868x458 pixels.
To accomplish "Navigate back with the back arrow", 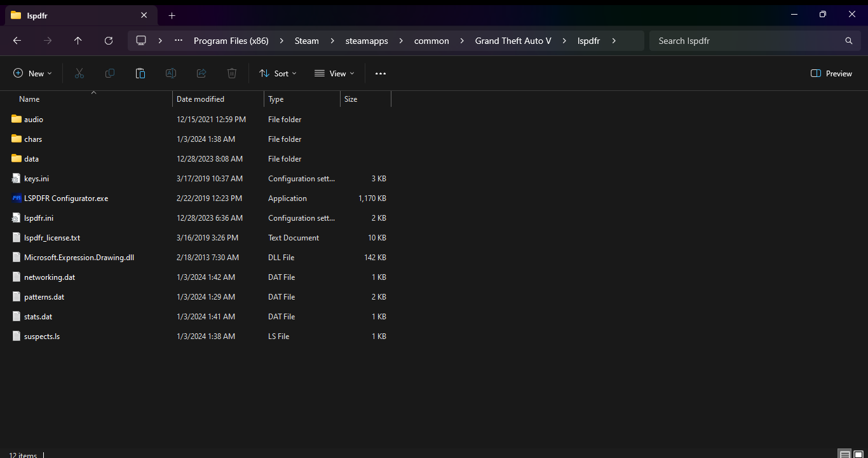I will [x=17, y=41].
